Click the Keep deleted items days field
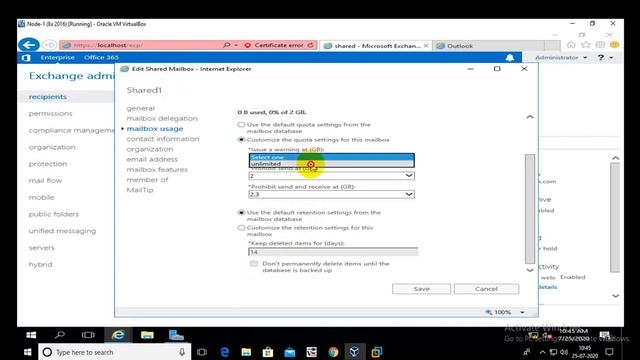The image size is (640, 360). [x=333, y=252]
